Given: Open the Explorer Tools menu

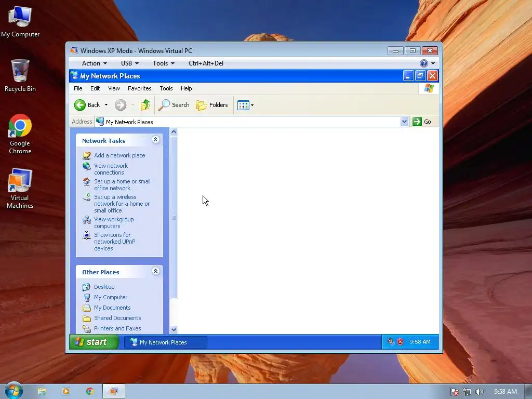Looking at the screenshot, I should click(166, 88).
